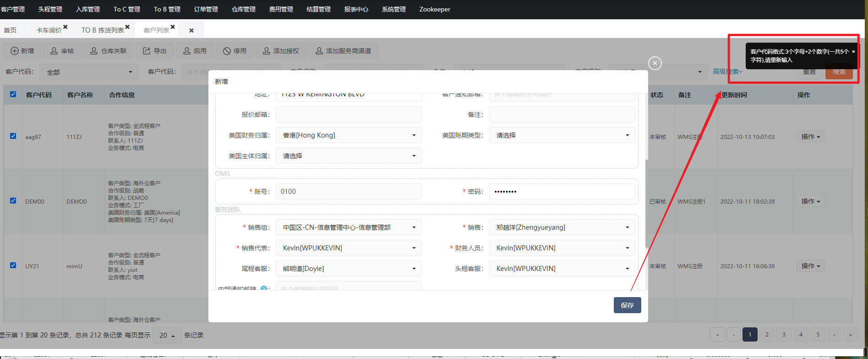Click the 重置 reset button
This screenshot has width=868, height=359.
(x=809, y=72)
